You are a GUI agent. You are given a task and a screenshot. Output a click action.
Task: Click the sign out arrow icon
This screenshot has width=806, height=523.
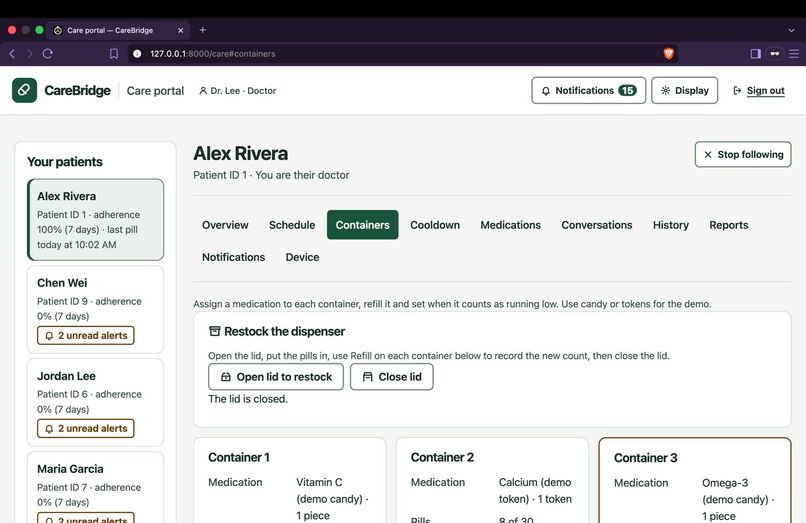coord(737,91)
